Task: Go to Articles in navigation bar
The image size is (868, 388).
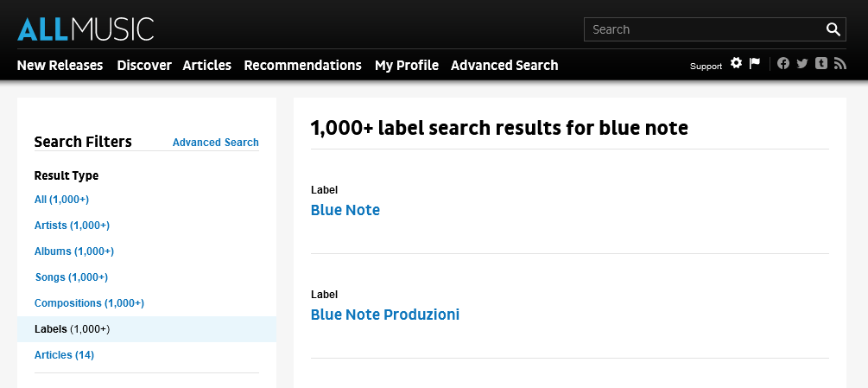Action: (x=207, y=65)
